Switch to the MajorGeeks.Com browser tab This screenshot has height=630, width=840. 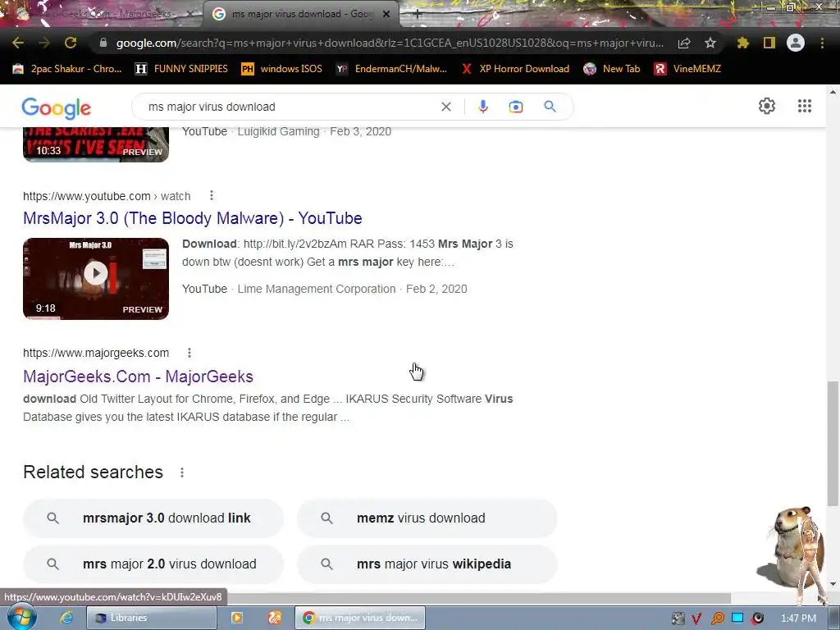[102, 14]
